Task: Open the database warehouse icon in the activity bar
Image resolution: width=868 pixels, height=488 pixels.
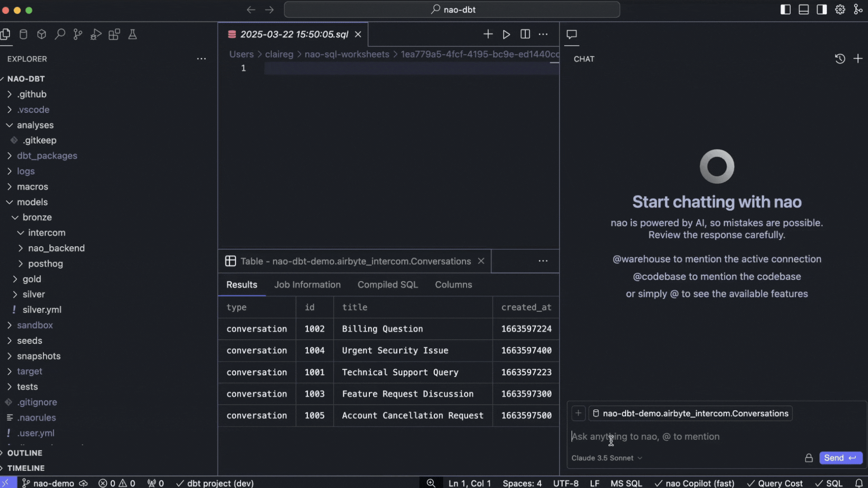Action: pyautogui.click(x=24, y=34)
